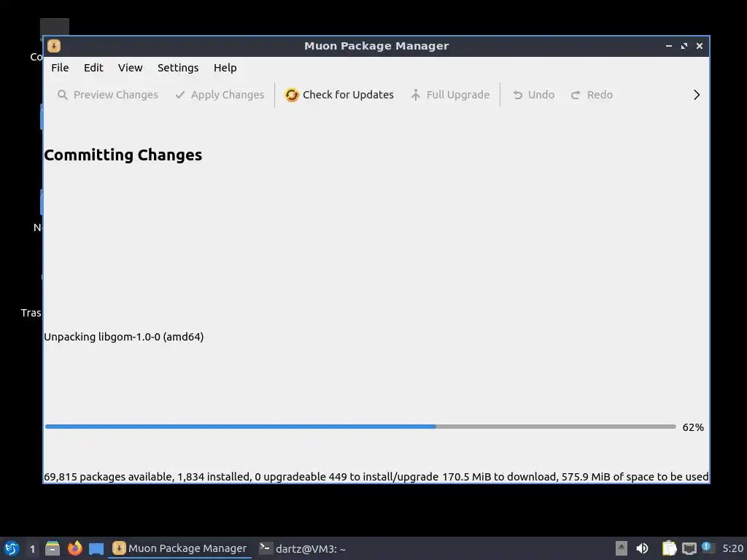
Task: Switch to the dartz@VM3 terminal taskbar entry
Action: point(303,548)
